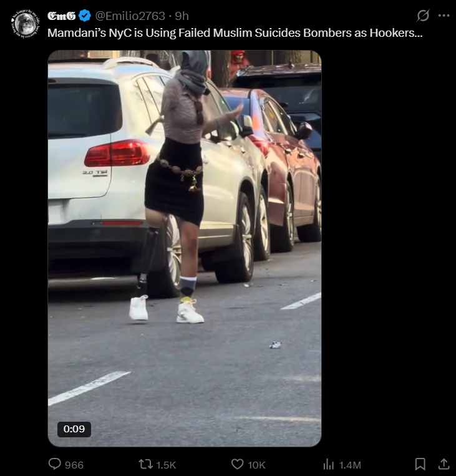Click the 1.5K reposts count
456x476 pixels.
[x=166, y=465]
